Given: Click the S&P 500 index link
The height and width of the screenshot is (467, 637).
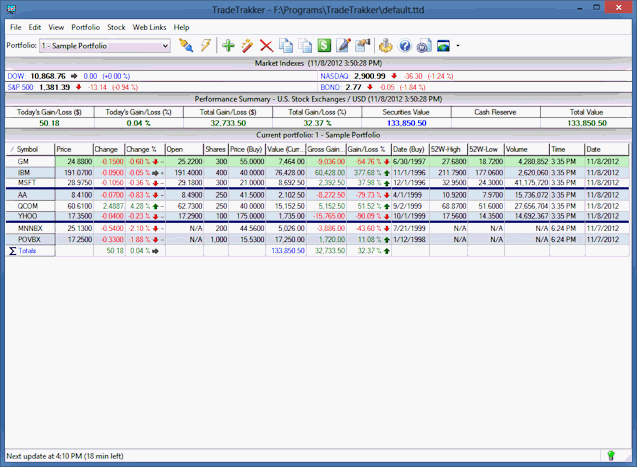Looking at the screenshot, I should pyautogui.click(x=20, y=87).
